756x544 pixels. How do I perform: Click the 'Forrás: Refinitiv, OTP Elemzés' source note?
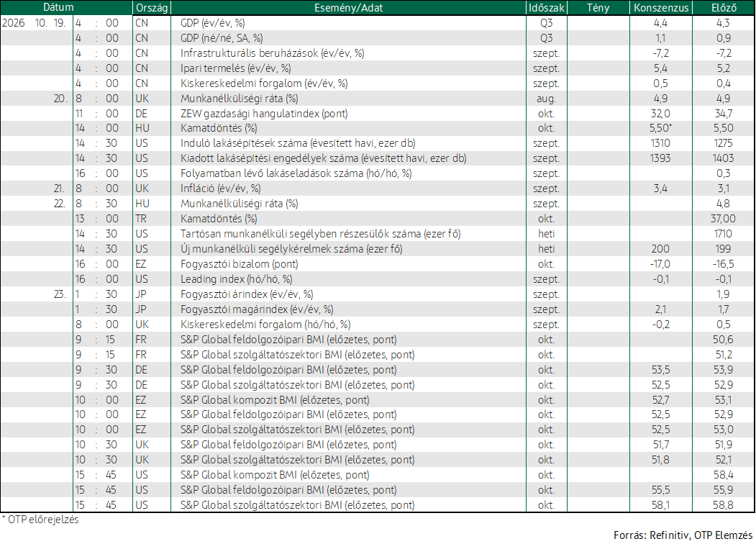click(x=683, y=535)
